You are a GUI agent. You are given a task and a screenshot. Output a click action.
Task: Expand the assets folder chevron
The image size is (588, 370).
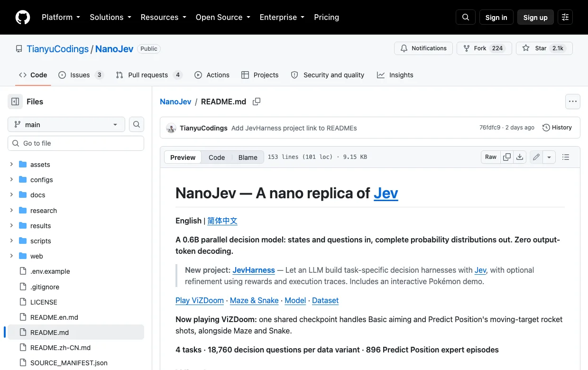[x=11, y=164]
